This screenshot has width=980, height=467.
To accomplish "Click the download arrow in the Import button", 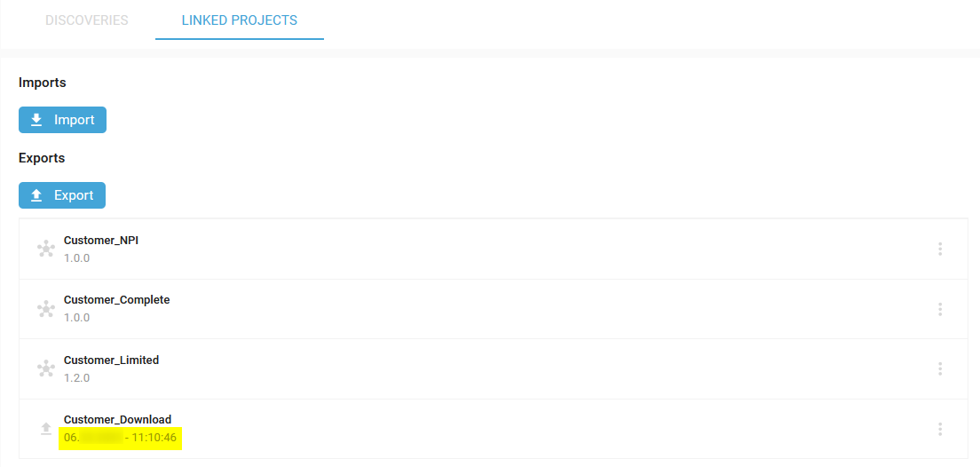I will pyautogui.click(x=36, y=119).
